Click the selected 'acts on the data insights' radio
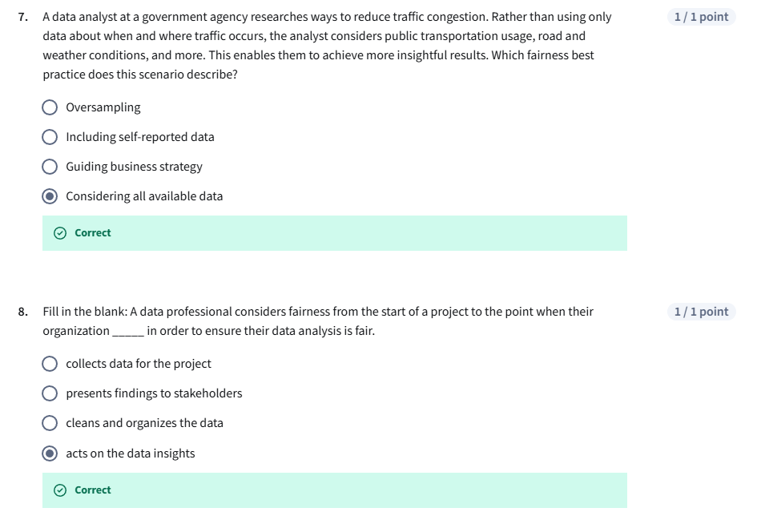The height and width of the screenshot is (532, 761). 50,453
